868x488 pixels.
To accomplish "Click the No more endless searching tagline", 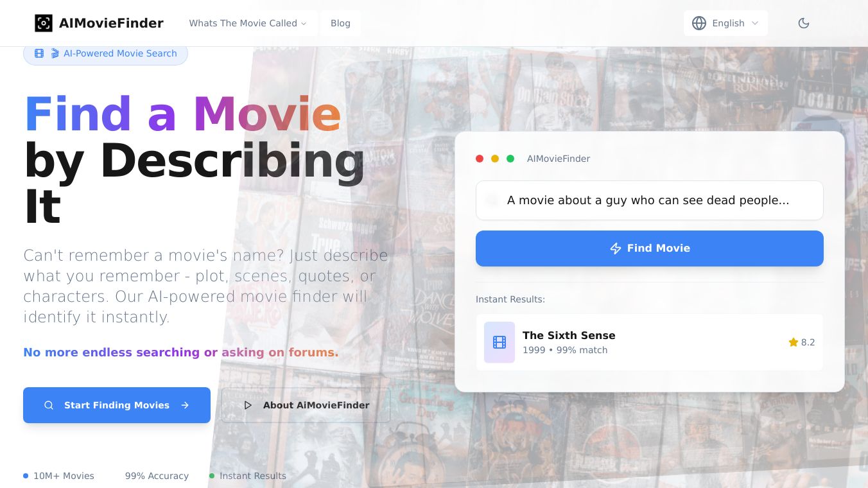I will point(180,352).
